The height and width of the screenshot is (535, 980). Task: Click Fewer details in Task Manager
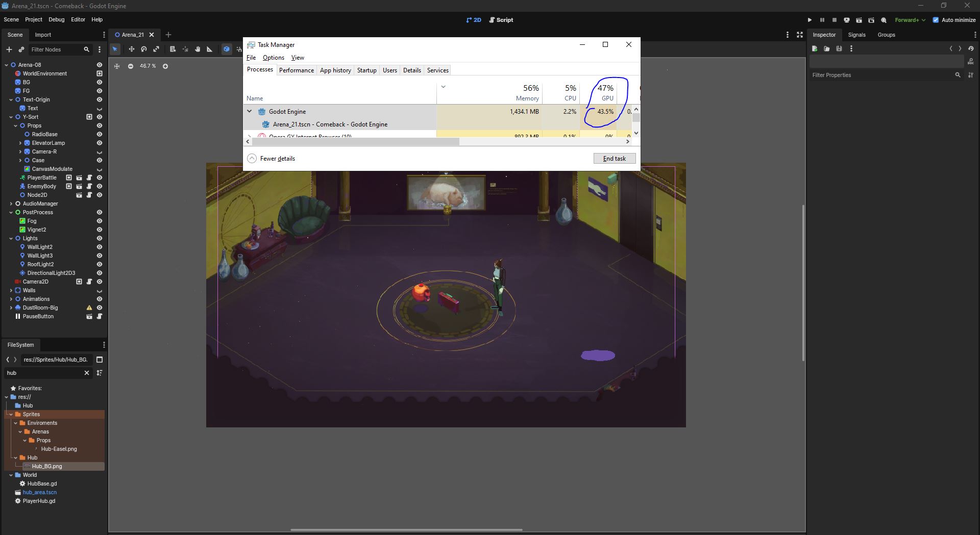coord(272,159)
